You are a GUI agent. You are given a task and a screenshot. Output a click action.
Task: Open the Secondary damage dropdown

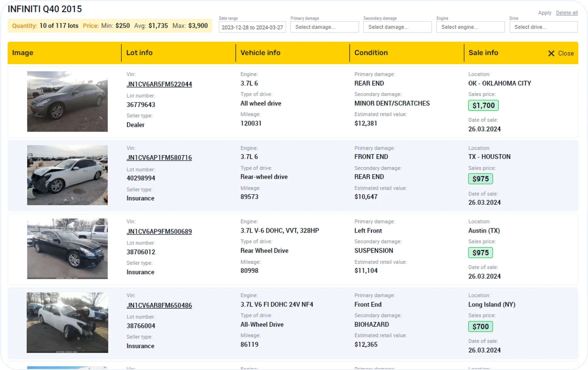(397, 27)
